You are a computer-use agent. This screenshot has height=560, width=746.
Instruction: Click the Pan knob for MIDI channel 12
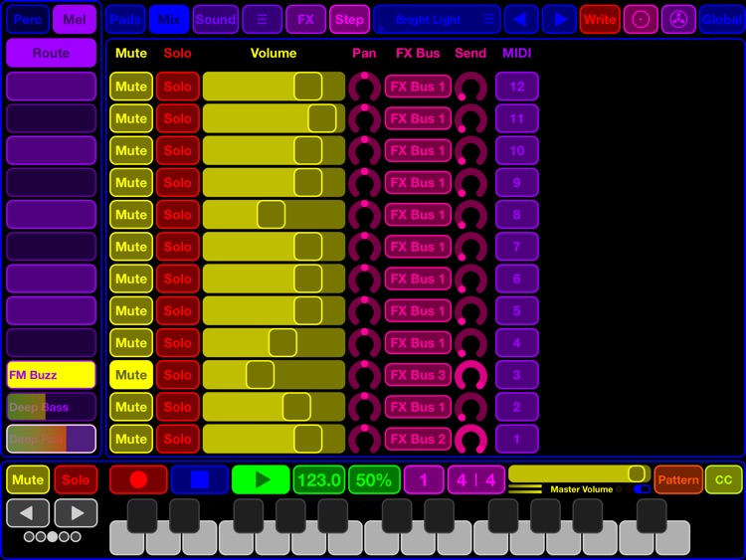[364, 87]
